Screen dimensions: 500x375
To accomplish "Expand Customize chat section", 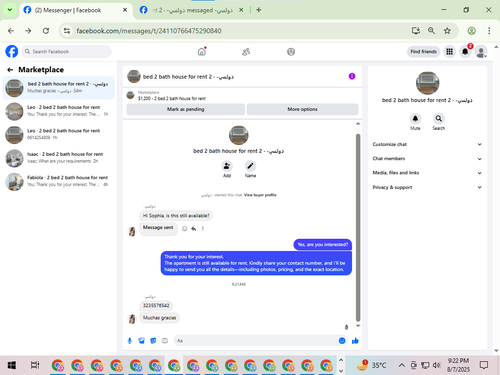I will [427, 144].
